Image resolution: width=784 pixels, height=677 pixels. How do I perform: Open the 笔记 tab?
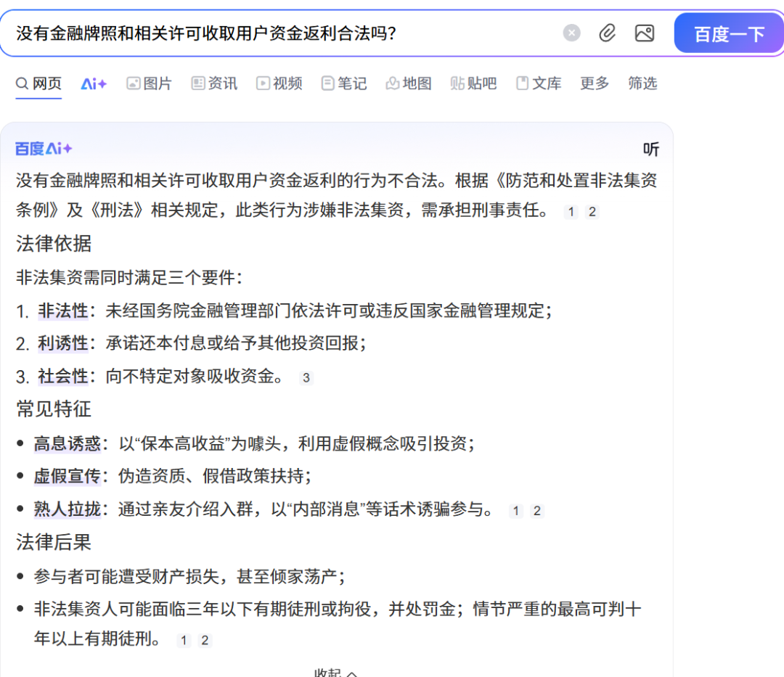344,83
